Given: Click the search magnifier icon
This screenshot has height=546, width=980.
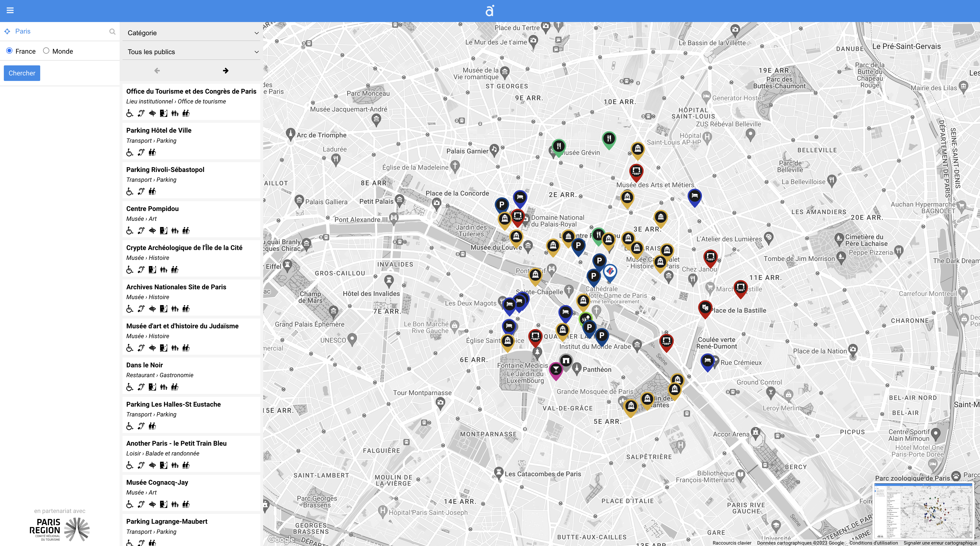Looking at the screenshot, I should tap(112, 32).
